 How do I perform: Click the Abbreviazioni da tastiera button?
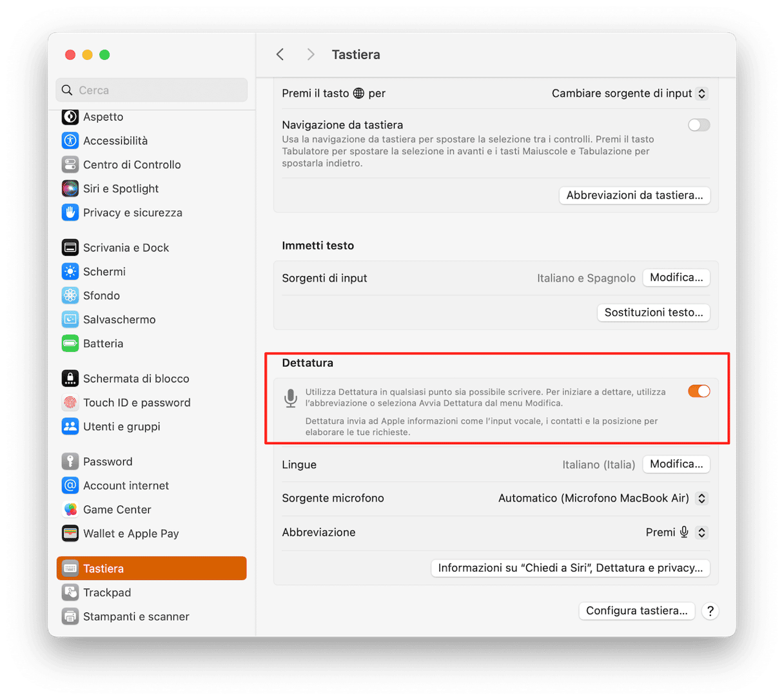click(x=634, y=195)
